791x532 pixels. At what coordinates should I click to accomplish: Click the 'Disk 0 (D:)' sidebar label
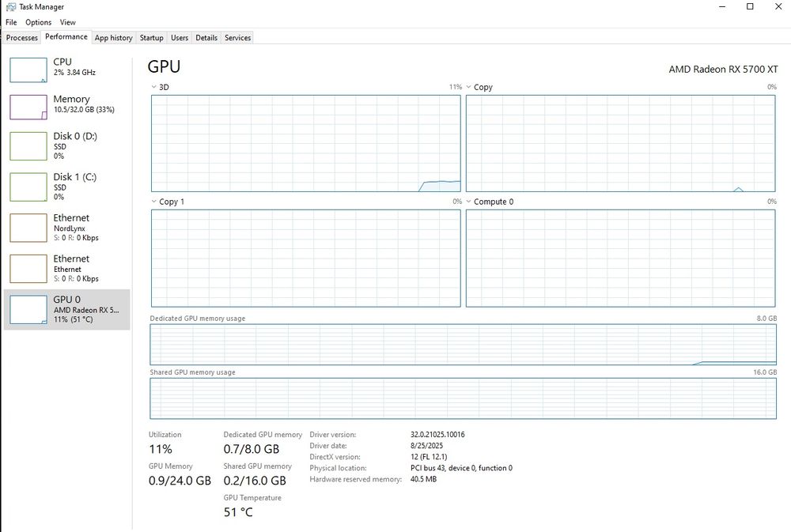tap(75, 136)
